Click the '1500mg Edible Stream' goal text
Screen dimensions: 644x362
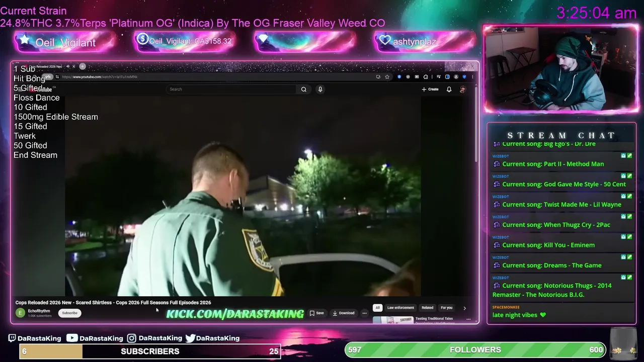click(56, 117)
